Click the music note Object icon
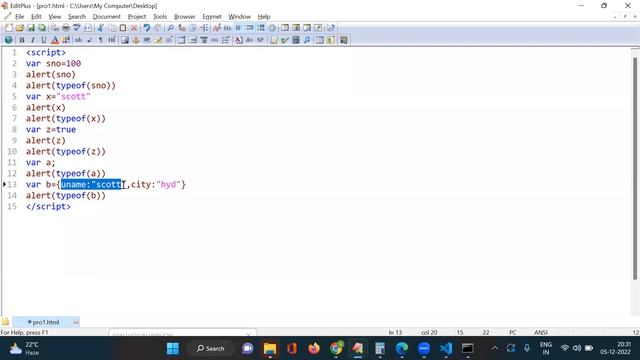Viewport: 640px width, 360px height. [308, 40]
